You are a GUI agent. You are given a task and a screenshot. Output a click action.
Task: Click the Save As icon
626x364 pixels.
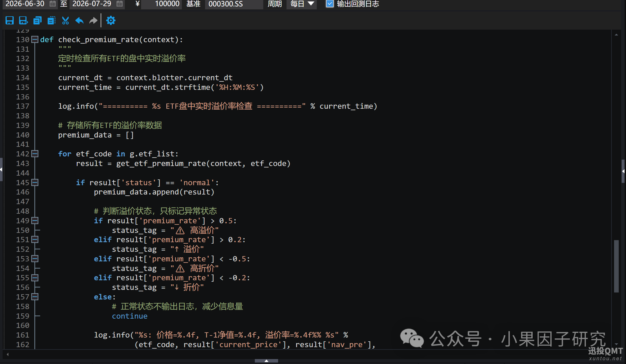click(23, 20)
